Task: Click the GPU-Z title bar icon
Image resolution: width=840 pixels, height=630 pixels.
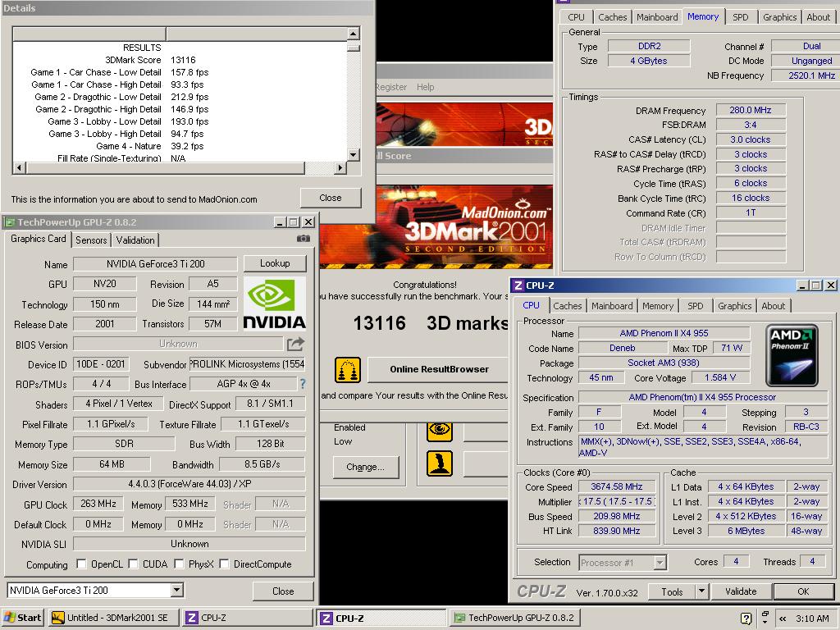Action: click(10, 222)
